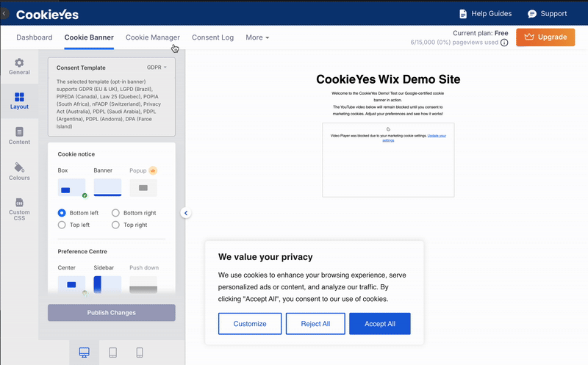Image resolution: width=588 pixels, height=365 pixels.
Task: Click the Upgrade button
Action: click(x=545, y=37)
